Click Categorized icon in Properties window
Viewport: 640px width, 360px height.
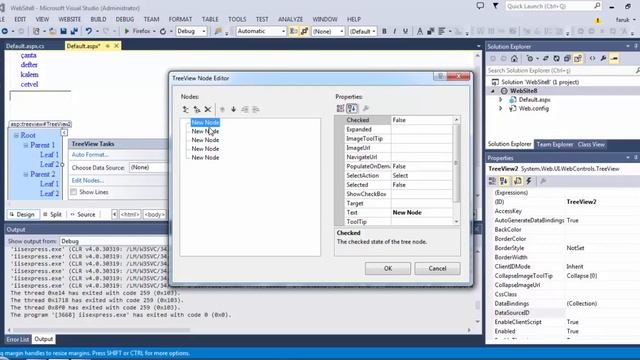pos(492,181)
